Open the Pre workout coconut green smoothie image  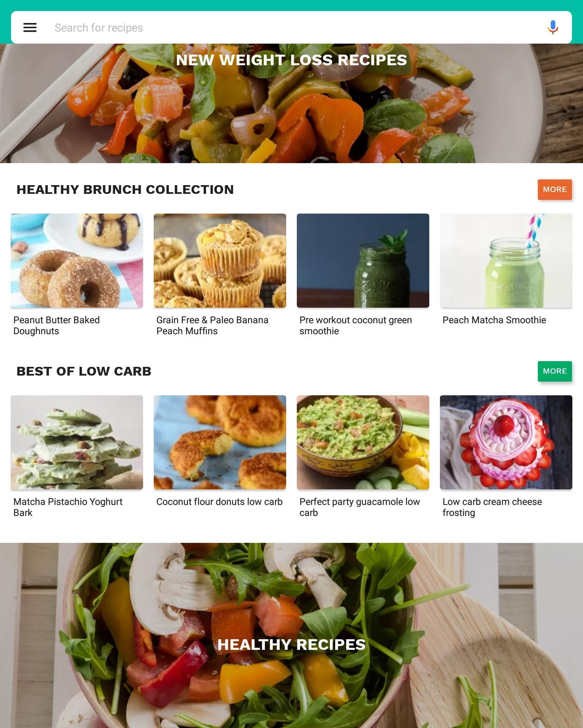pos(363,261)
